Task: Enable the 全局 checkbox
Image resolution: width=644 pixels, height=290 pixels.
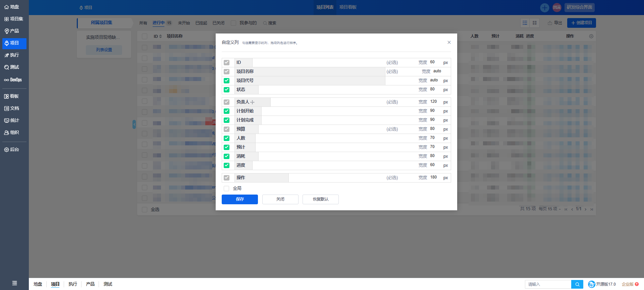Action: pyautogui.click(x=226, y=189)
